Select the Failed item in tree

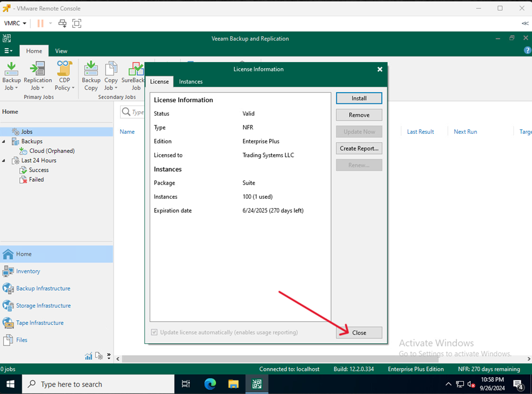point(36,180)
